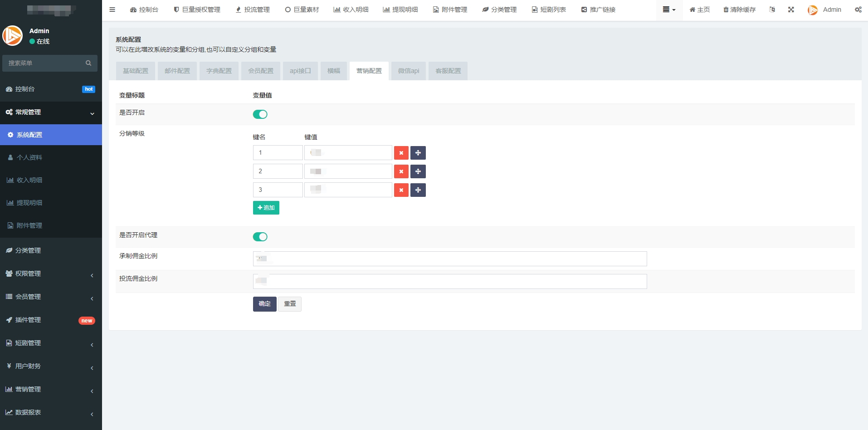868x430 pixels.
Task: Click the key name field containing 3
Action: click(x=278, y=190)
